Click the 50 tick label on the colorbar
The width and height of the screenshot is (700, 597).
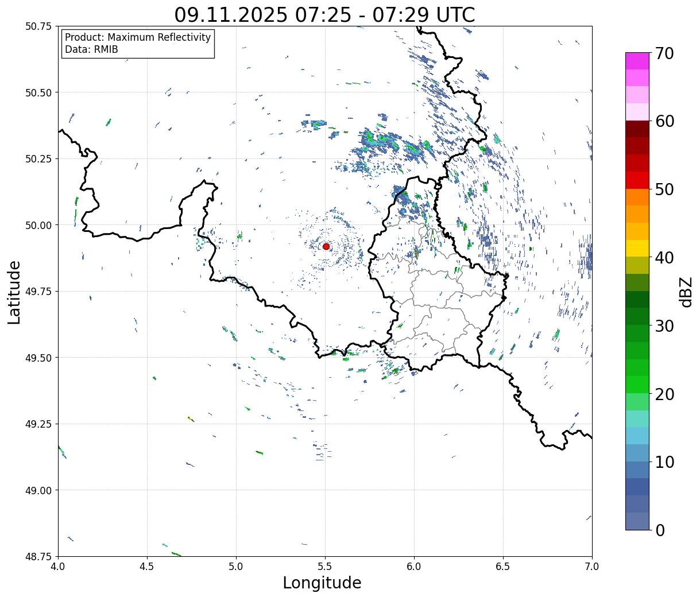[x=664, y=189]
